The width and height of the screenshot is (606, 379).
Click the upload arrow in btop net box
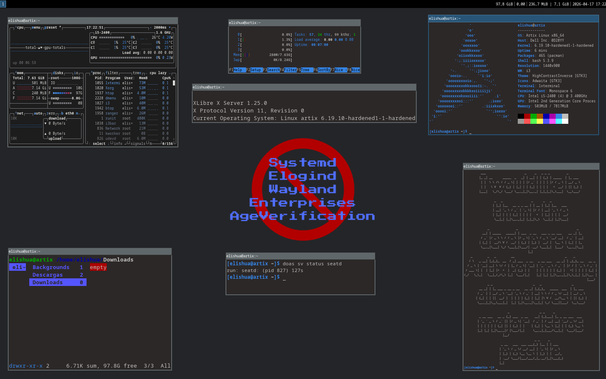(x=46, y=133)
